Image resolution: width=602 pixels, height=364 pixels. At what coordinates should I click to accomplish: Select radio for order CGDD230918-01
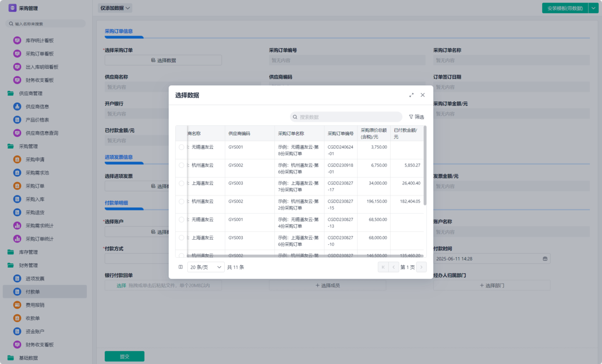(x=181, y=165)
